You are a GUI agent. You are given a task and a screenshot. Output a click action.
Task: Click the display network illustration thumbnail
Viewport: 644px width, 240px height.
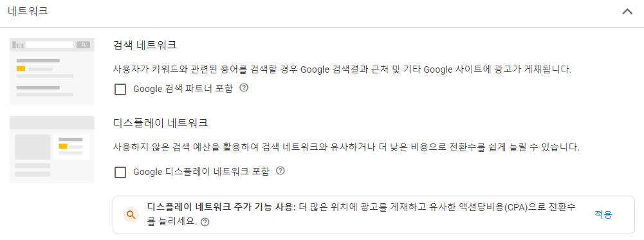tap(52, 149)
